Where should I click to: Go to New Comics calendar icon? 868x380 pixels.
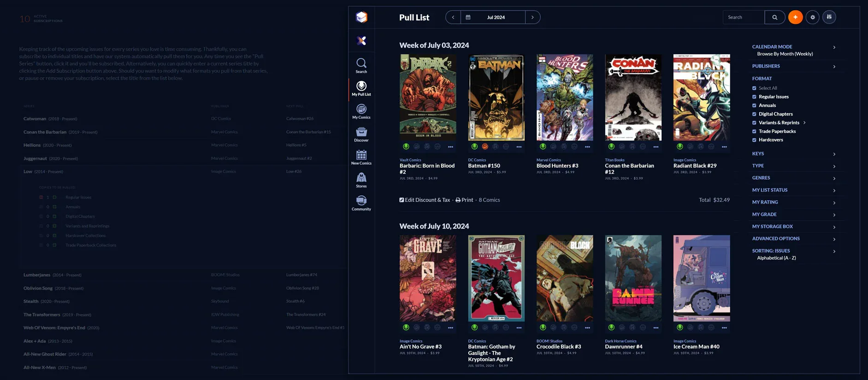pyautogui.click(x=361, y=157)
